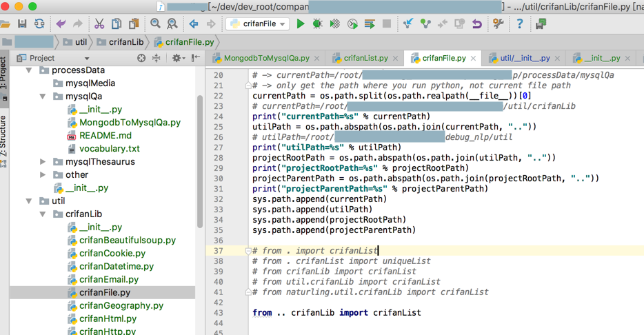The image size is (644, 335).
Task: Open Settings via the wrench icon
Action: point(498,23)
